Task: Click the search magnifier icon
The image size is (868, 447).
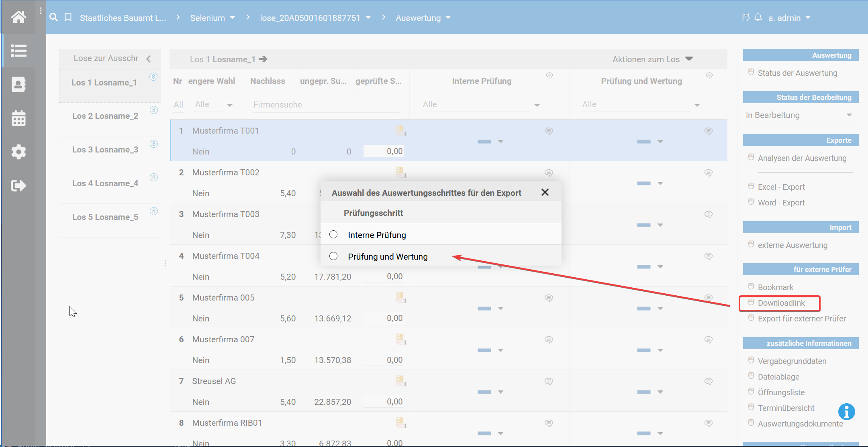Action: coord(53,17)
